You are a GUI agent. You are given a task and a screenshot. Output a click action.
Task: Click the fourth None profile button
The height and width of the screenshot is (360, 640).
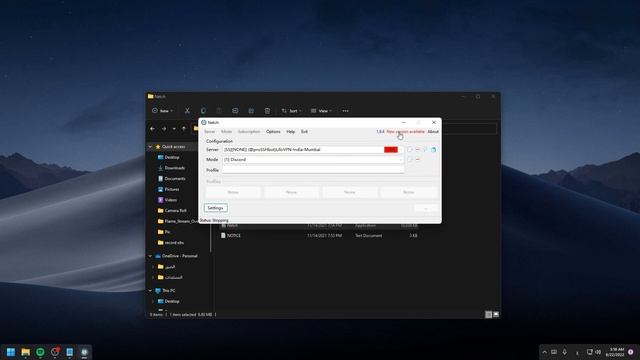(x=409, y=192)
